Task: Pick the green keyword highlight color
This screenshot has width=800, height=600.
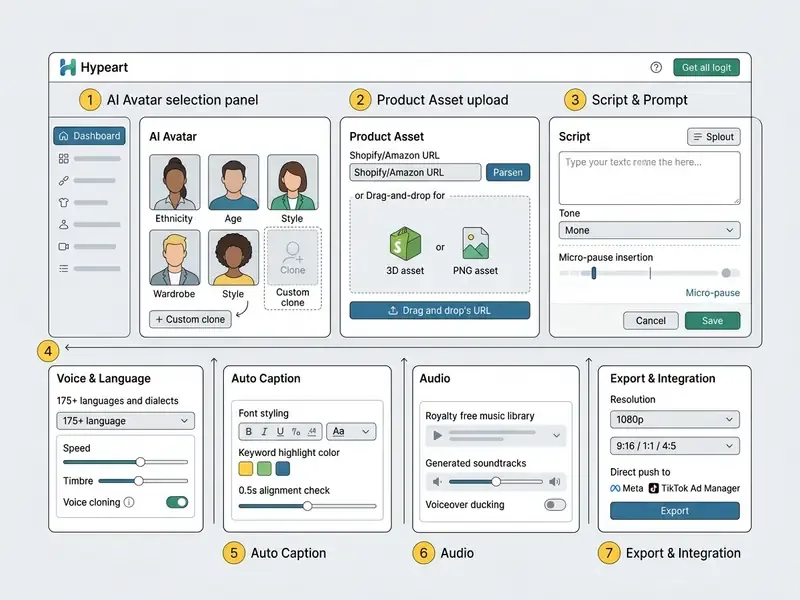Action: pyautogui.click(x=264, y=468)
